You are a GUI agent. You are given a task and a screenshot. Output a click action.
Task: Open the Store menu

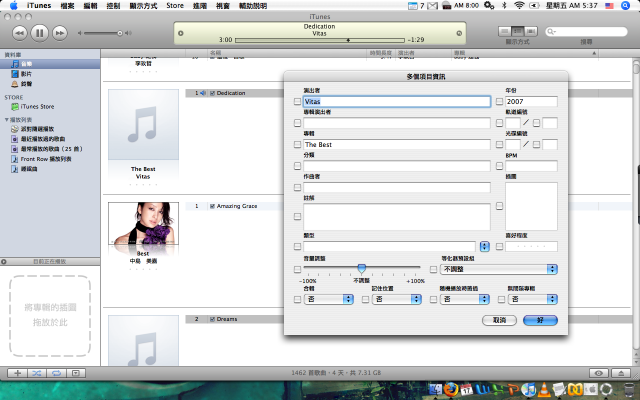tap(175, 6)
